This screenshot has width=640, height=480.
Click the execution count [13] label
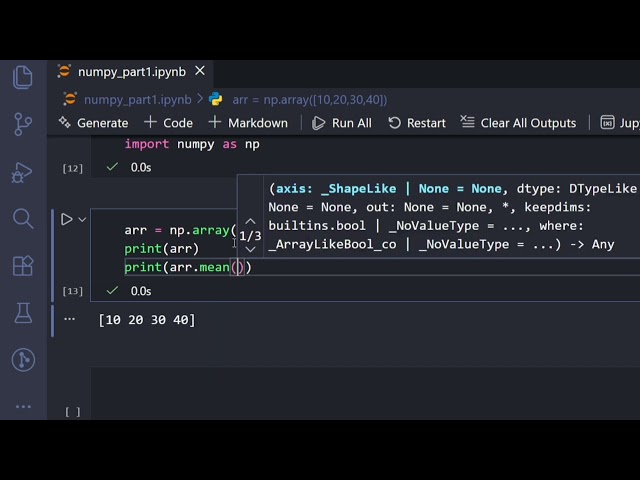tap(73, 291)
